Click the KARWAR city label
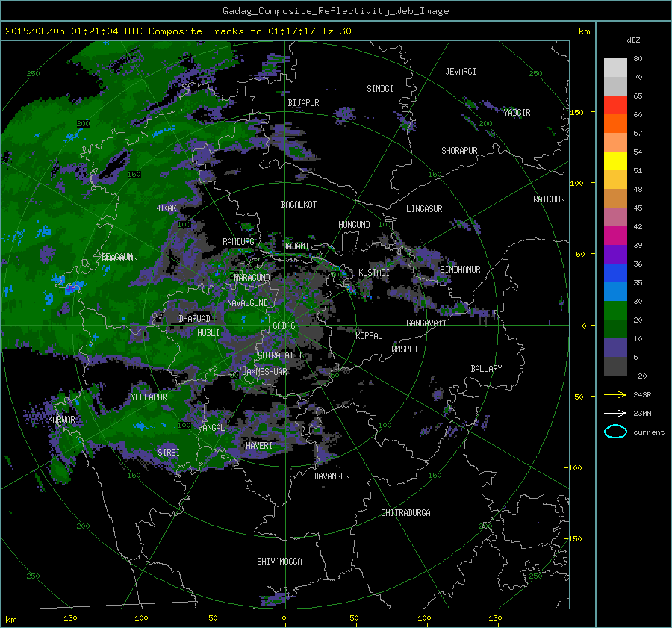 61,420
